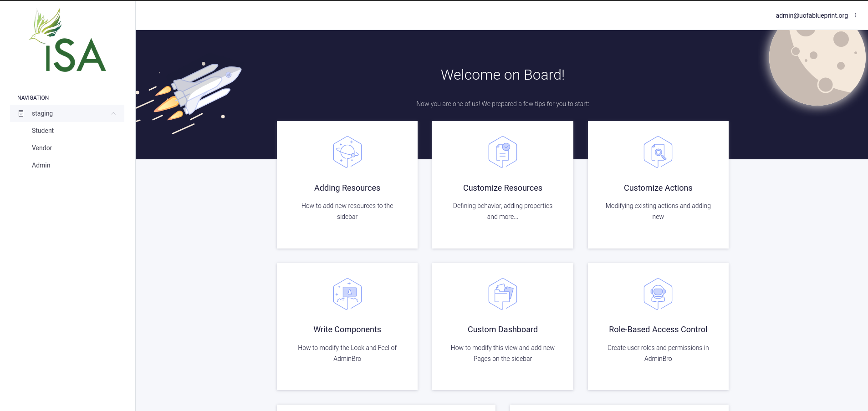Open the kebab menu next to admin email

855,15
